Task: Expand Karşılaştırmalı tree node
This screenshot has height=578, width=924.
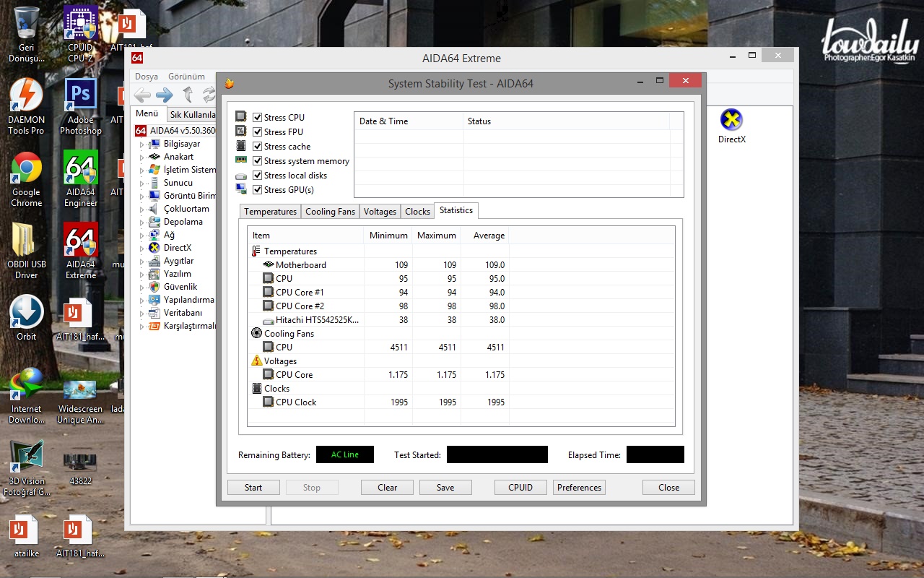Action: [141, 326]
